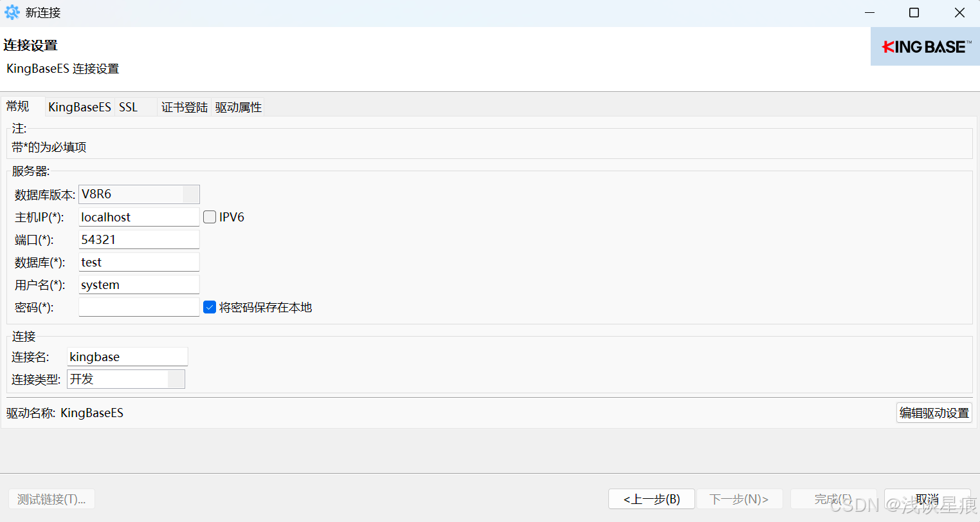Screen dimensions: 980x522
Task: Open the database version V8R6 dropdown
Action: [x=139, y=194]
